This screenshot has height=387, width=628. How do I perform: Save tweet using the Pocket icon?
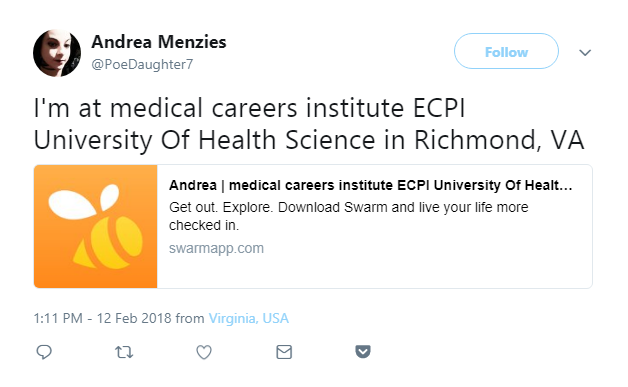[363, 352]
